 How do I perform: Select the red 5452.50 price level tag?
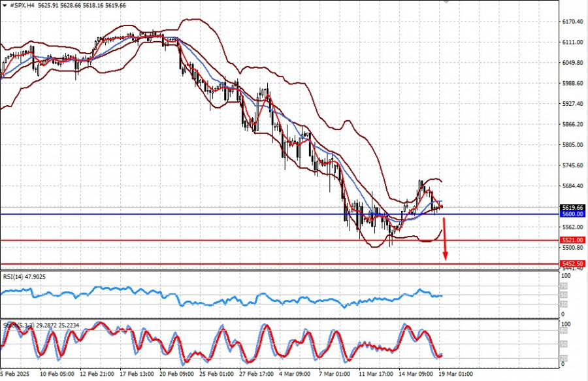(572, 264)
